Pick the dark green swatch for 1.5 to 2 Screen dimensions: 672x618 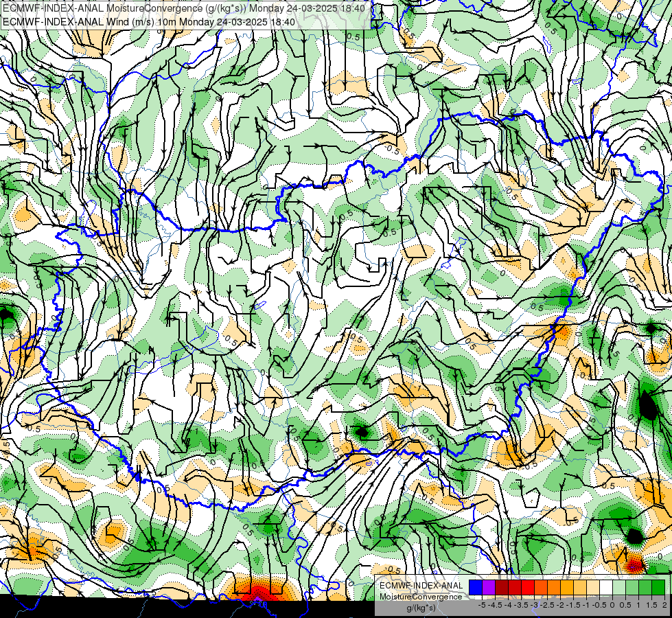pyautogui.click(x=658, y=587)
